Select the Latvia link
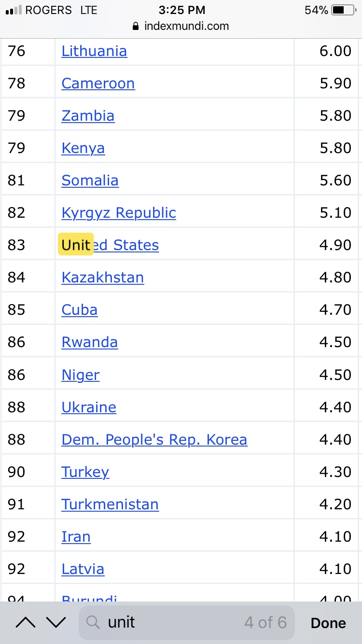 83,569
